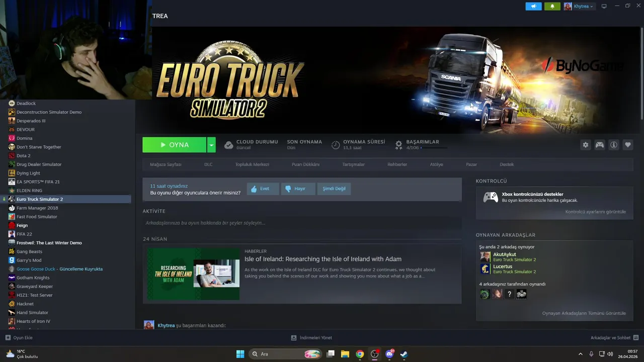Click the Dying Light icon in library
This screenshot has width=644, height=362.
12,173
